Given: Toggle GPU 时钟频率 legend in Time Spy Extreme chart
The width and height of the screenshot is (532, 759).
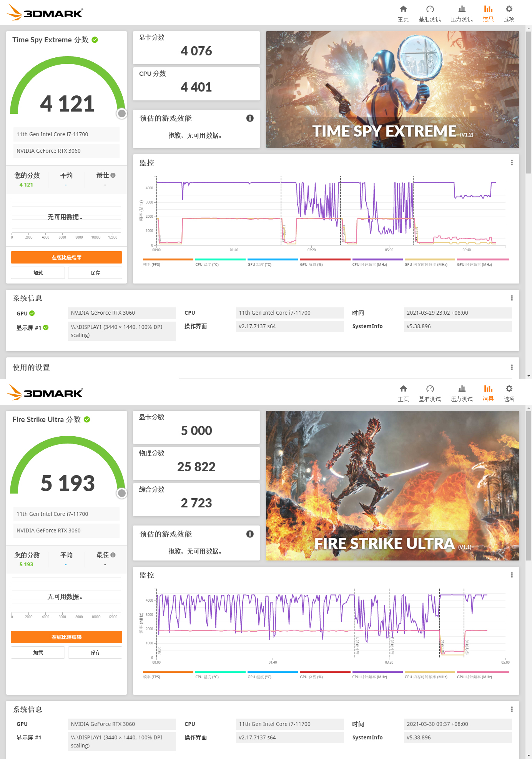Looking at the screenshot, I should point(483,262).
